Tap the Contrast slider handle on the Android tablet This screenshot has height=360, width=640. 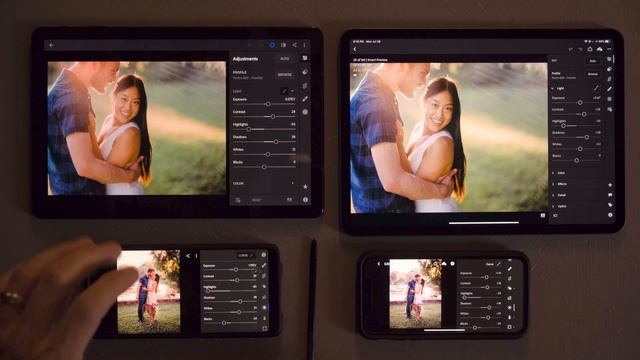pos(273,117)
